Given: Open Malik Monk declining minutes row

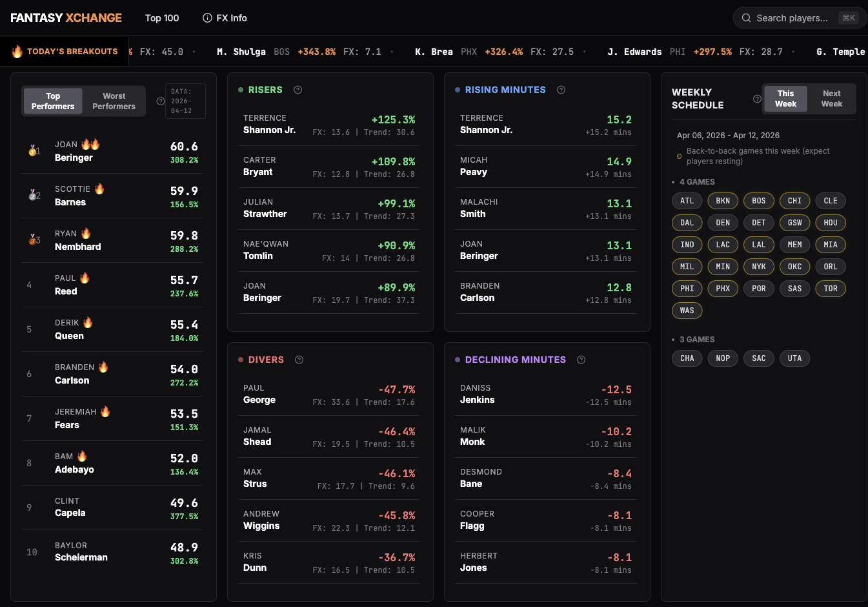Looking at the screenshot, I should [x=546, y=437].
